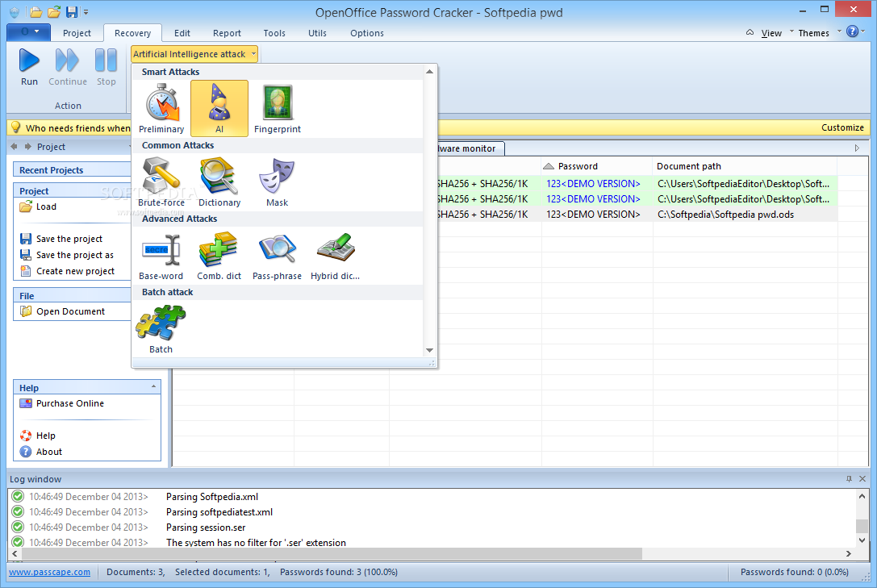Select the Batch puzzle attack icon

tap(161, 323)
